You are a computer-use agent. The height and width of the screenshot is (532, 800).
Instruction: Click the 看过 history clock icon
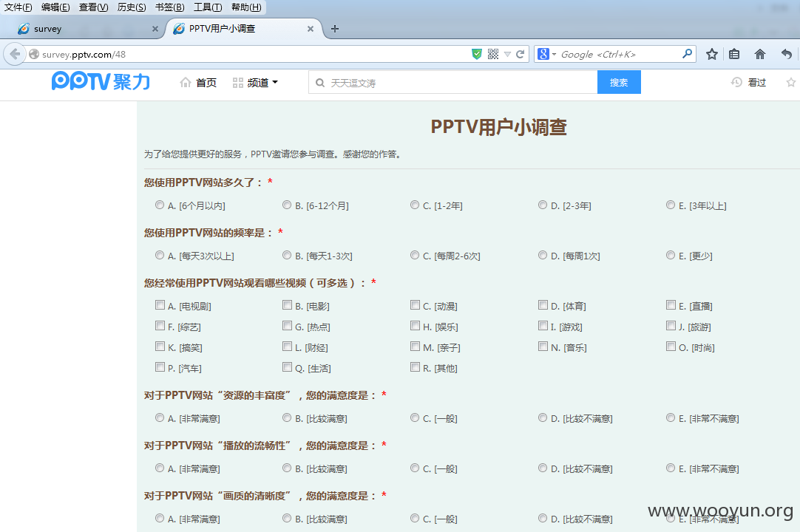(x=736, y=82)
